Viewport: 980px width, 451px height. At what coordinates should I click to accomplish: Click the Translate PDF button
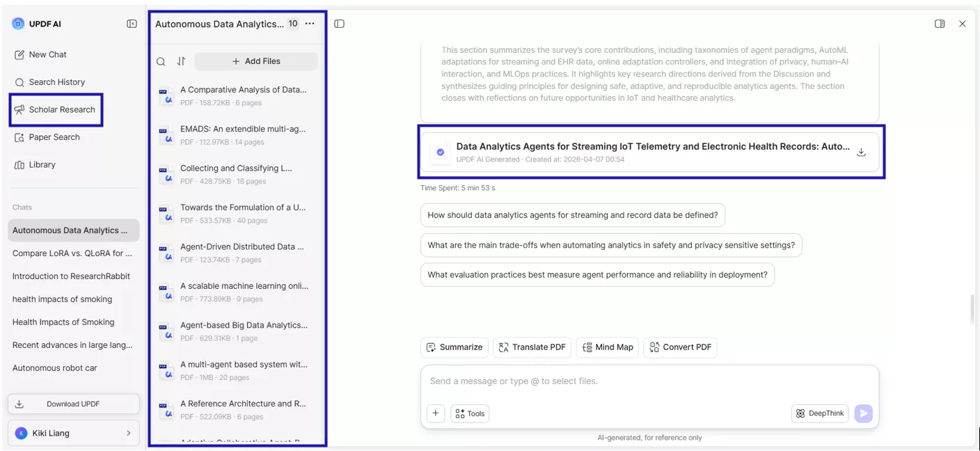click(x=532, y=347)
